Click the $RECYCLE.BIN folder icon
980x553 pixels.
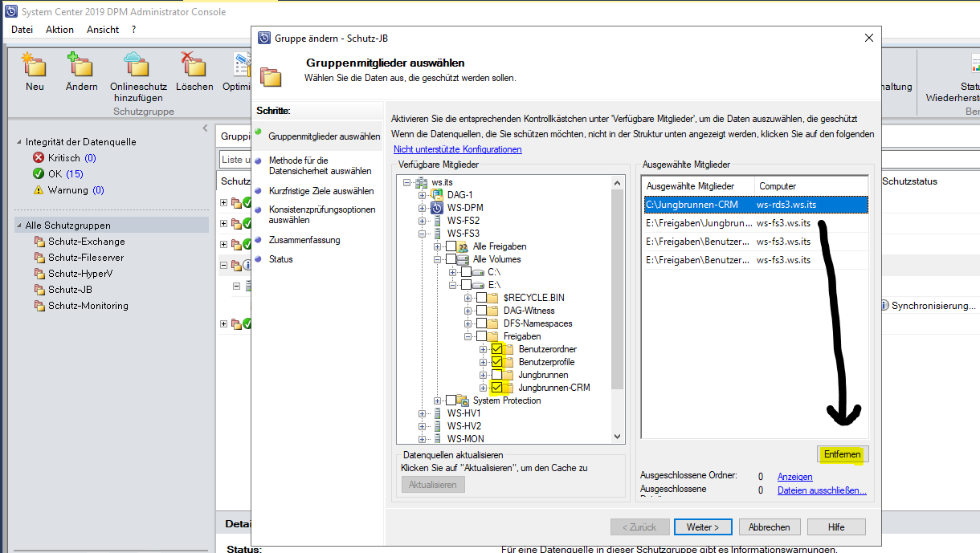click(493, 298)
